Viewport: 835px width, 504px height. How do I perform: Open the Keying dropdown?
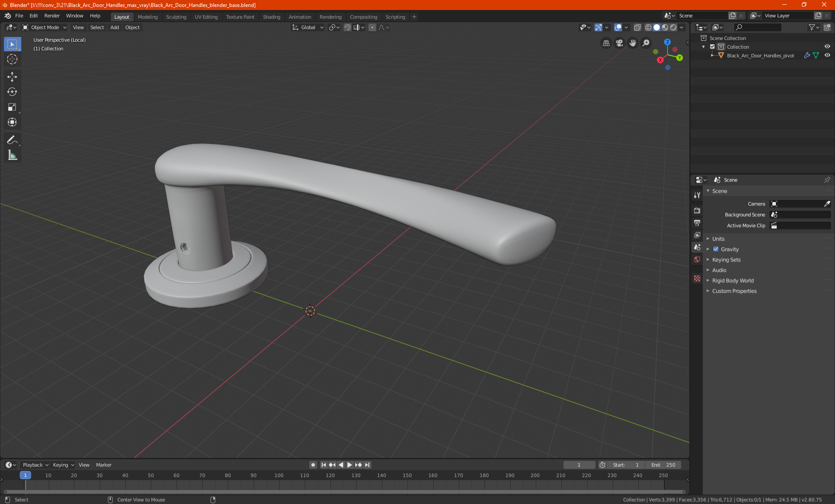click(x=63, y=465)
